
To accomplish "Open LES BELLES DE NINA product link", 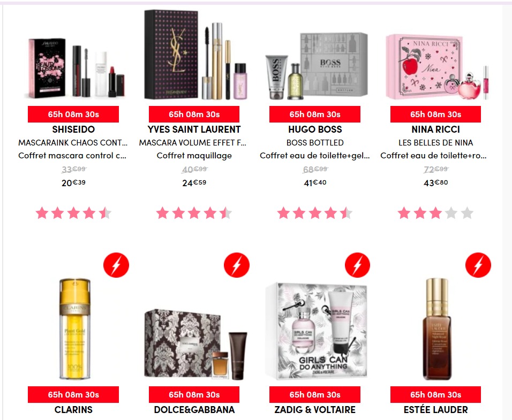I will click(x=435, y=143).
